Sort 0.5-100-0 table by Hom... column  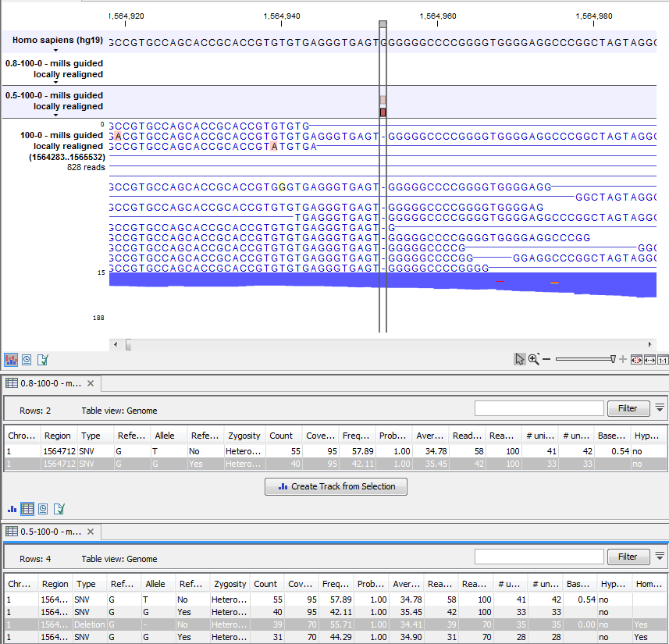(649, 584)
